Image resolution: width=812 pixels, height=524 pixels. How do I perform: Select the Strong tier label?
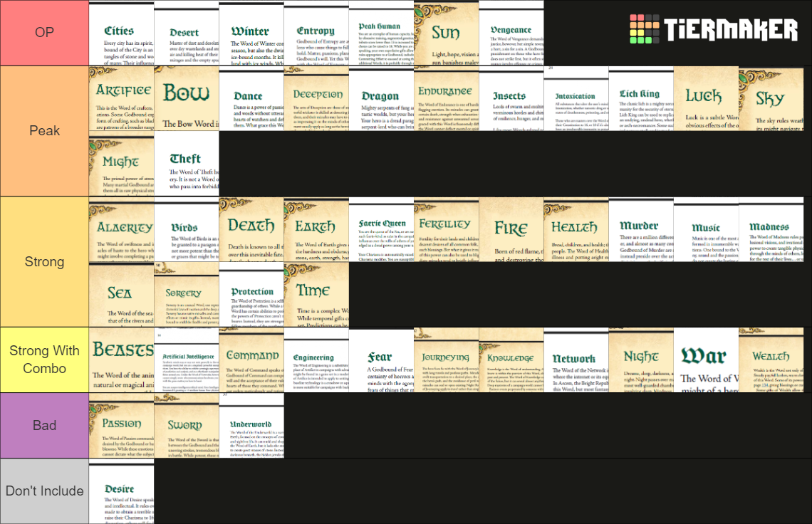pos(44,262)
